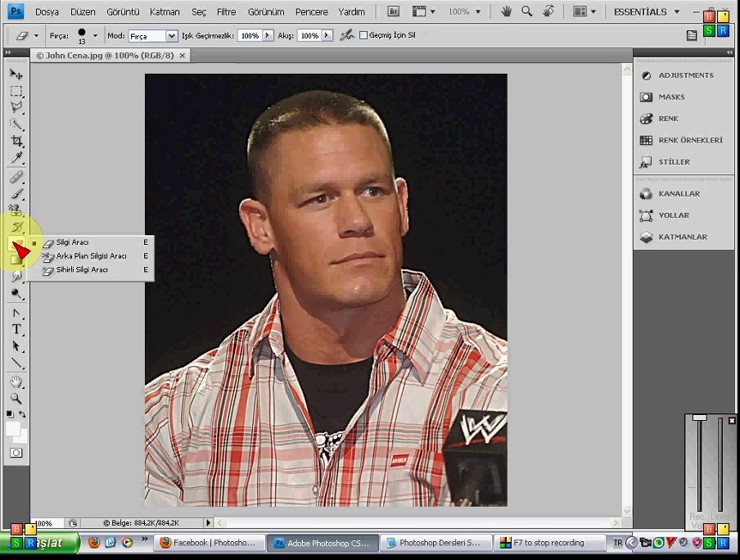Open the Dosya menu
Image resolution: width=740 pixels, height=560 pixels.
[47, 11]
